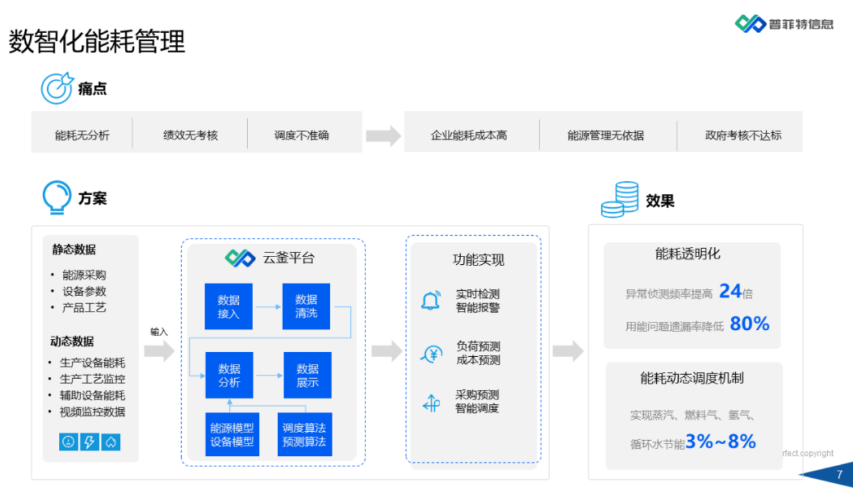Click the 数据接入 block
The height and width of the screenshot is (504, 867).
point(229,306)
